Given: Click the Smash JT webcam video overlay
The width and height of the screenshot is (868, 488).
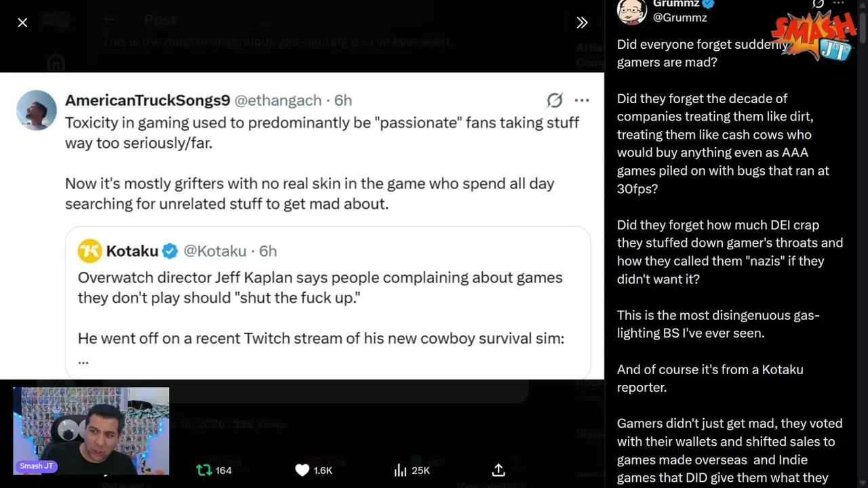Looking at the screenshot, I should (x=91, y=430).
